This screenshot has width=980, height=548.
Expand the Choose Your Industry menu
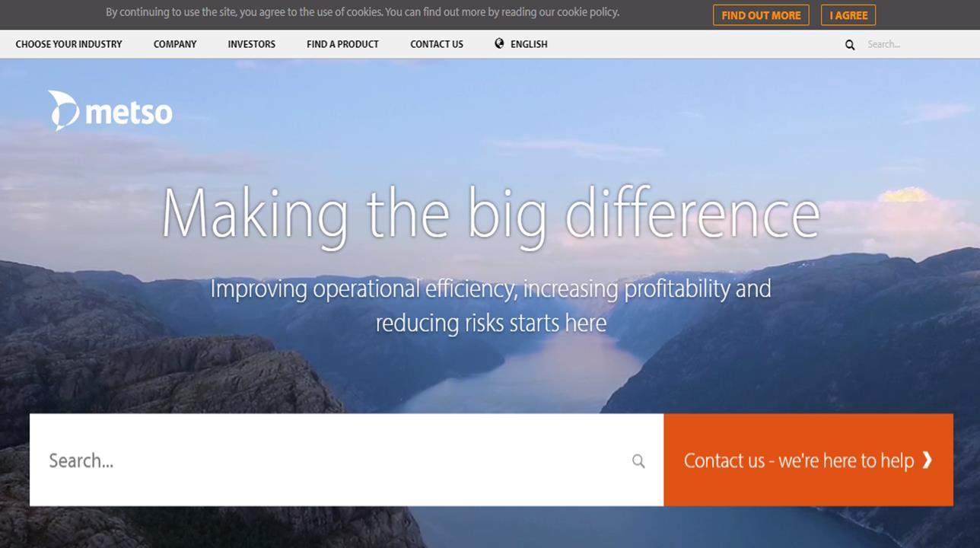click(68, 44)
